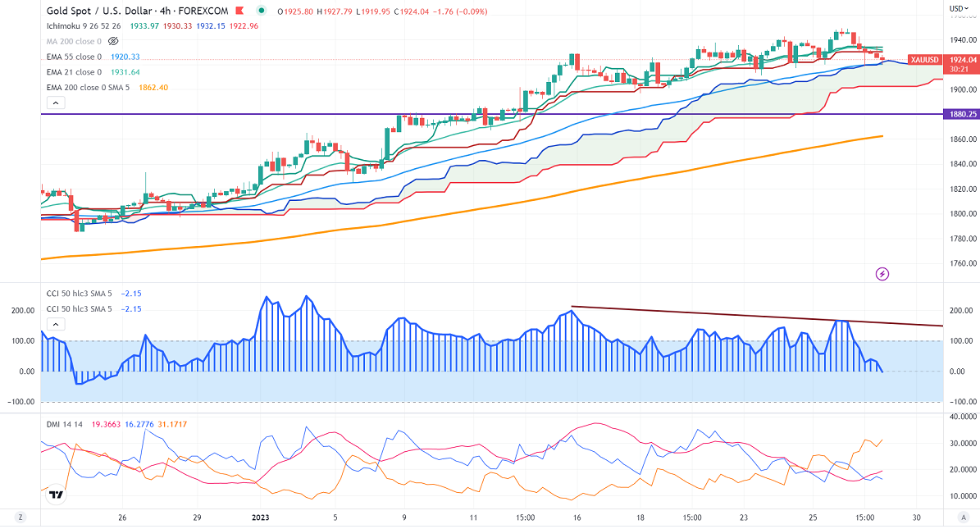The height and width of the screenshot is (529, 980).
Task: Click the XAUUSD symbol price label
Action: point(926,60)
